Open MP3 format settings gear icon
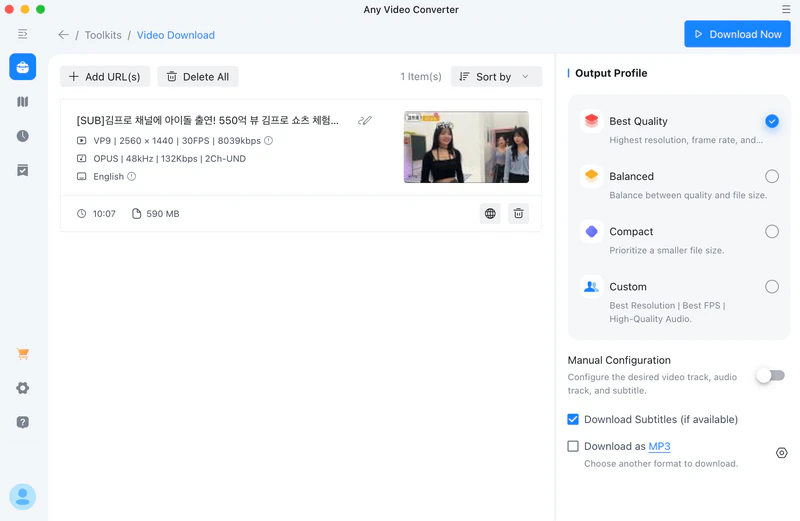This screenshot has width=800, height=521. pos(782,453)
